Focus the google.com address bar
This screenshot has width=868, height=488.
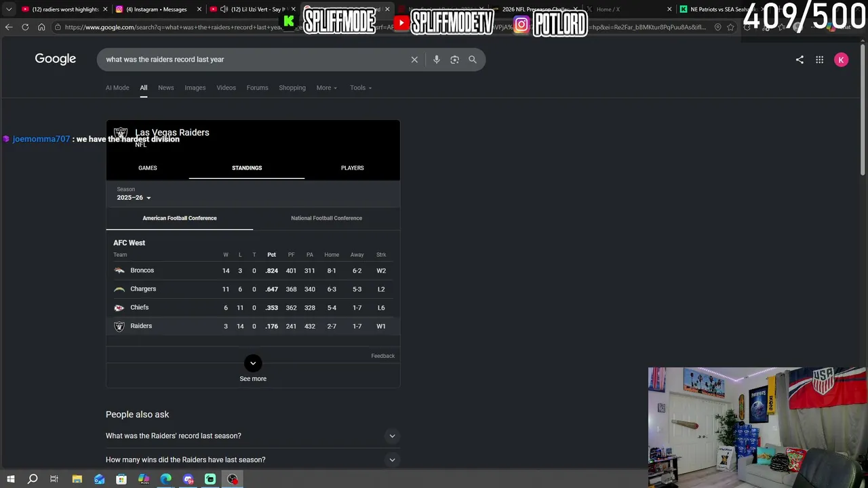(x=387, y=27)
